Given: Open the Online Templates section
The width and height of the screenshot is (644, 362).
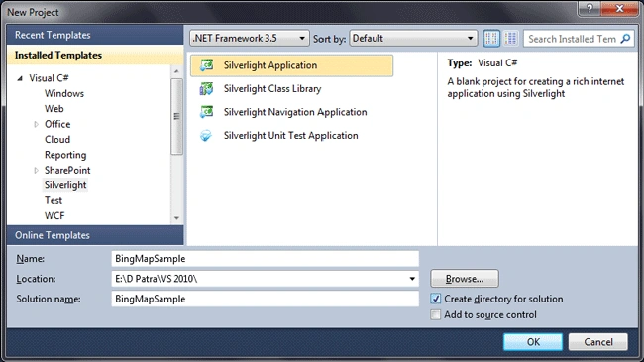Looking at the screenshot, I should pyautogui.click(x=95, y=235).
